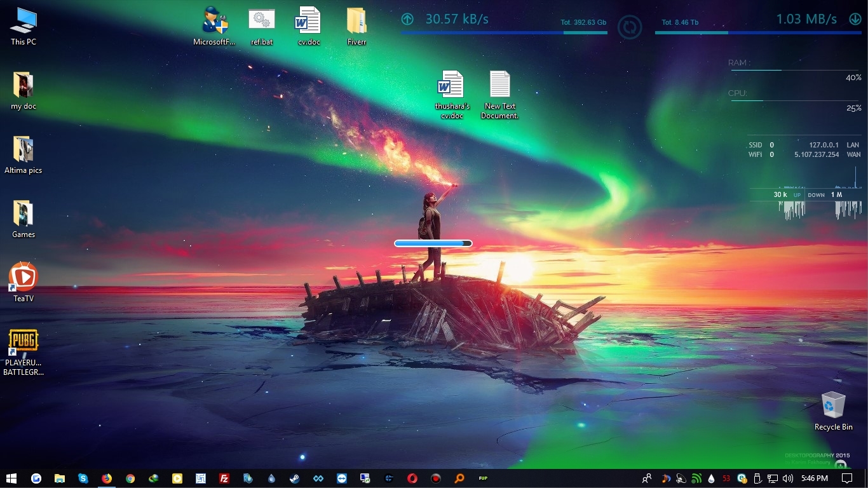Select the MicrosoftF... desktop icon

(215, 27)
